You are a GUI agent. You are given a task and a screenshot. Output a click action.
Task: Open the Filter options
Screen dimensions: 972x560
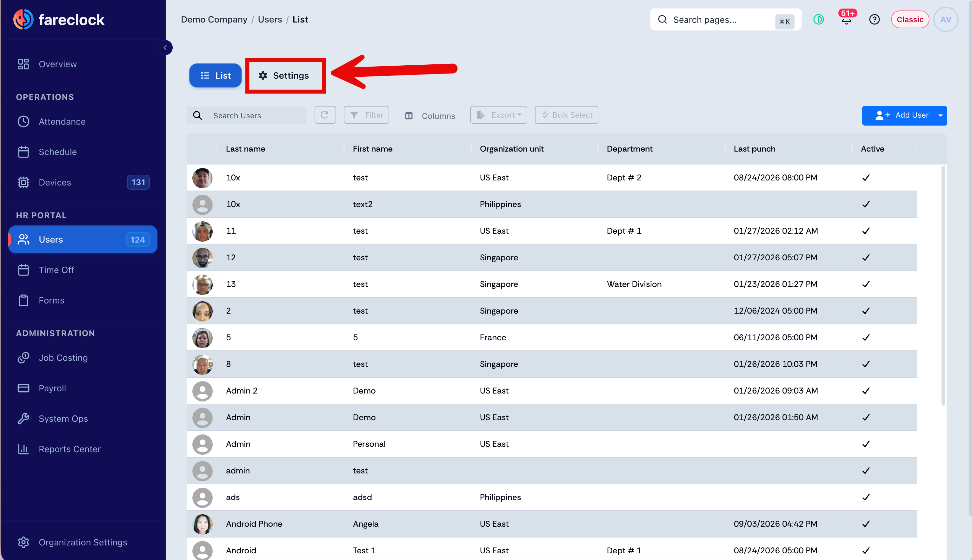pos(366,115)
